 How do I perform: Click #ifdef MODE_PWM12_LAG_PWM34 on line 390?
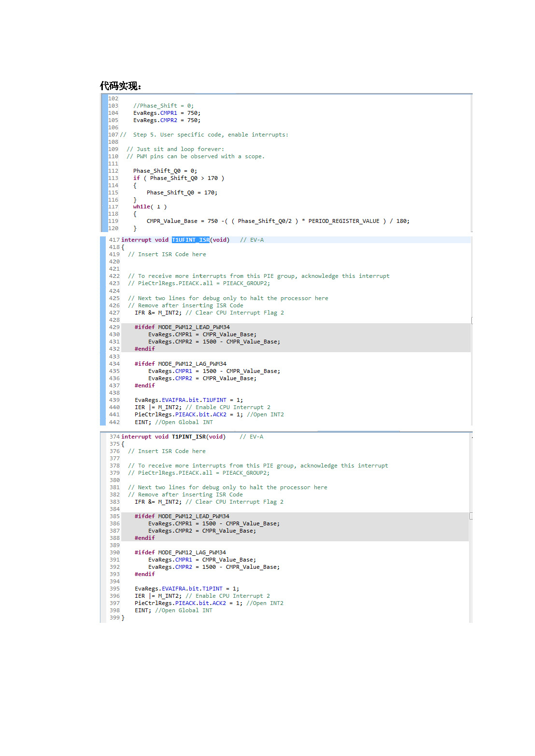(x=180, y=552)
